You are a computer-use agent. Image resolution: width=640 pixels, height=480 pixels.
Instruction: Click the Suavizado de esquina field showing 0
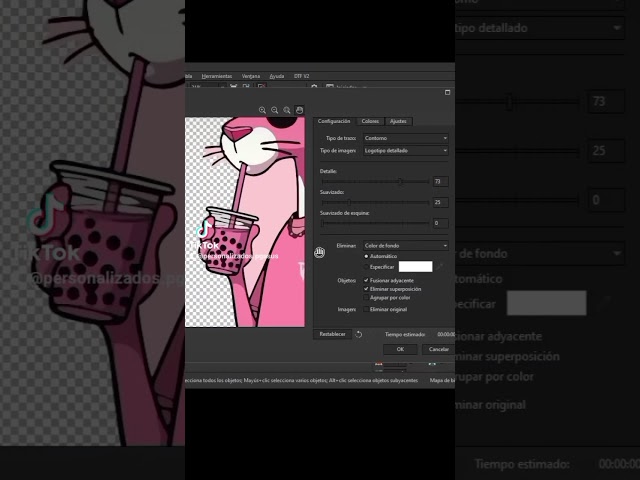[x=441, y=223]
